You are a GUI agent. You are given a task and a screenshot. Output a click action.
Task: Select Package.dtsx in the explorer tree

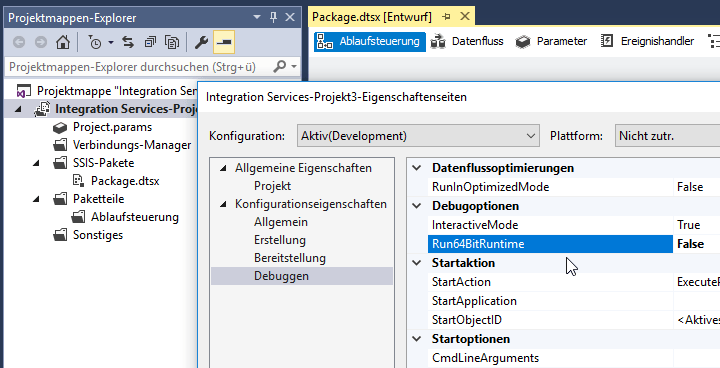[x=125, y=181]
